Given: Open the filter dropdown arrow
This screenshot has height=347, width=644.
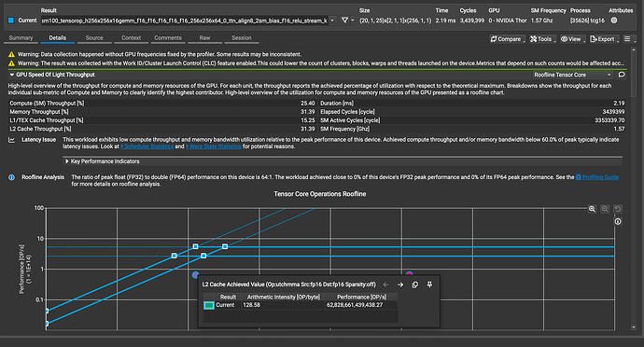Looking at the screenshot, I should pyautogui.click(x=353, y=21).
